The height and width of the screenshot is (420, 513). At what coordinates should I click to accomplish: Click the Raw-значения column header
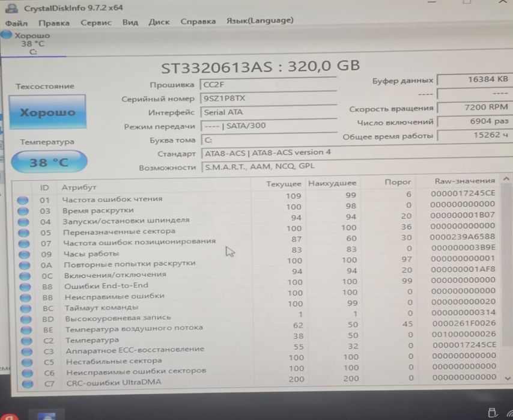tap(464, 181)
